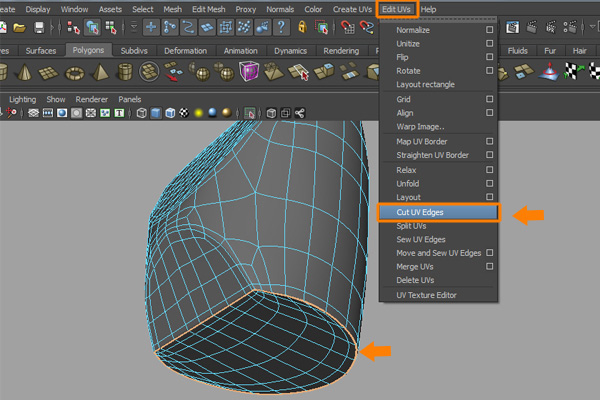Select Sew UV Edges command
Screen dimensions: 600x400
click(x=421, y=240)
